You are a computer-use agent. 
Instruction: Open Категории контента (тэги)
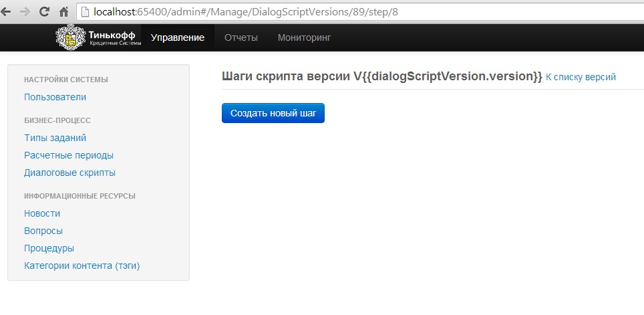(x=82, y=266)
